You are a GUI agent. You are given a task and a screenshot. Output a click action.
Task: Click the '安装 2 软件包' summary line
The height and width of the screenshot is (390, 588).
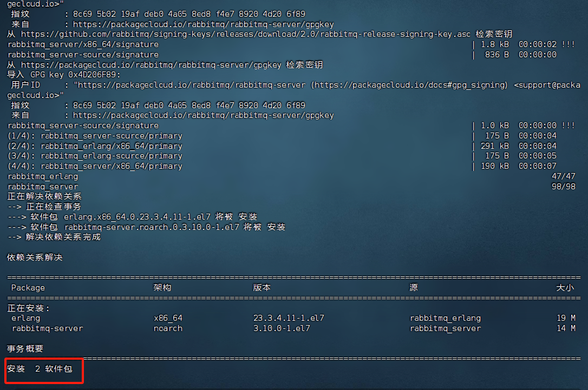(40, 369)
